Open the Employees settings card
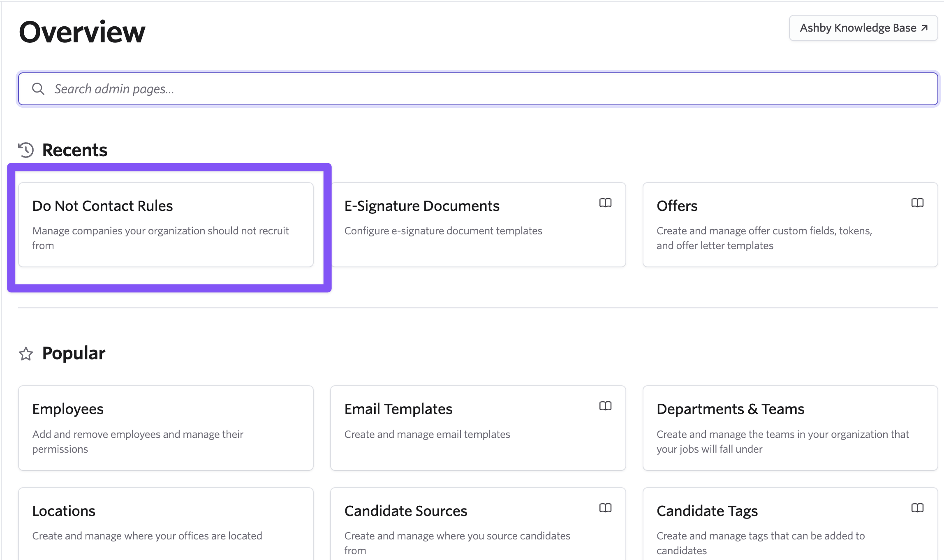The image size is (944, 560). point(166,428)
